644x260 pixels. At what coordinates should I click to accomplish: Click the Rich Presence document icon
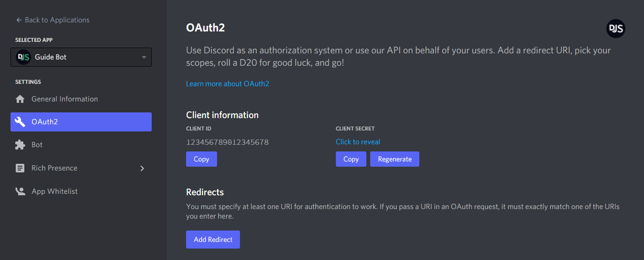[20, 168]
